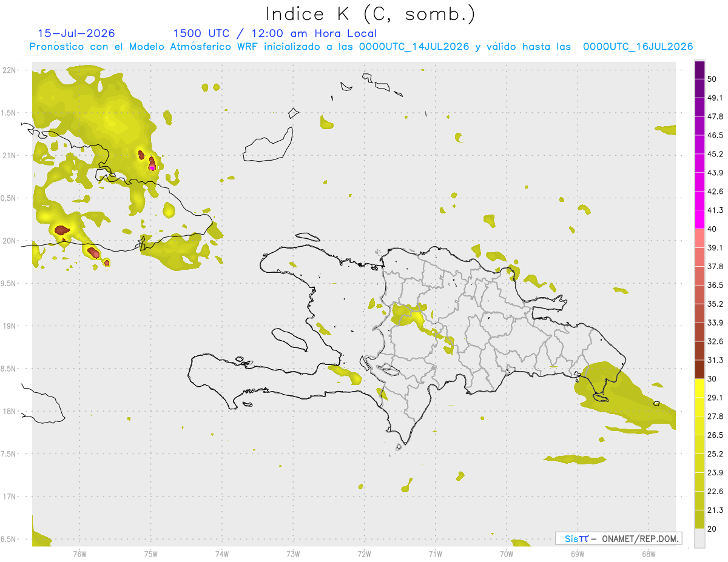Click the '33.9' color bar value
728x562 pixels.
tap(715, 323)
